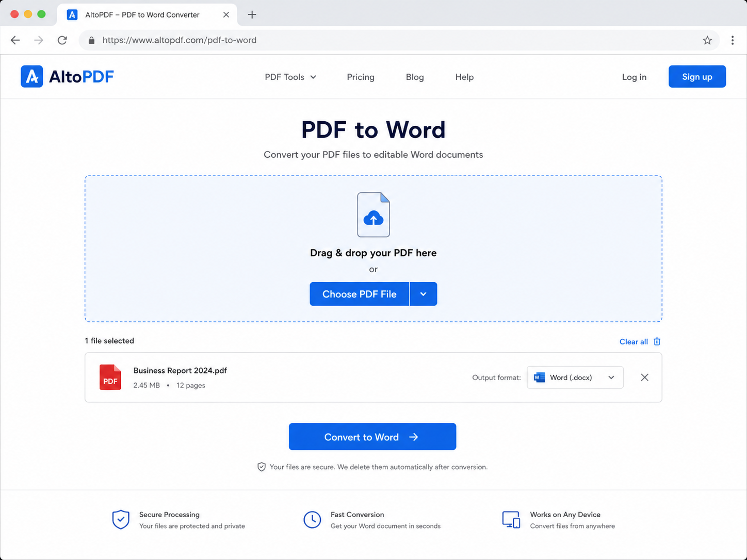Click the Secure Processing title
Viewport: 747px width, 560px height.
coord(169,515)
